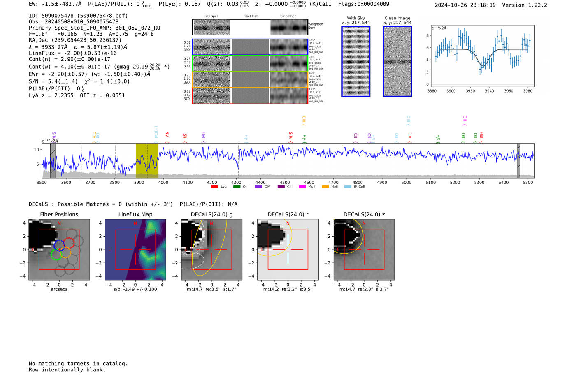Click the Weighted Sum smoothed spectrum image
576x392 pixels.
coord(289,27)
